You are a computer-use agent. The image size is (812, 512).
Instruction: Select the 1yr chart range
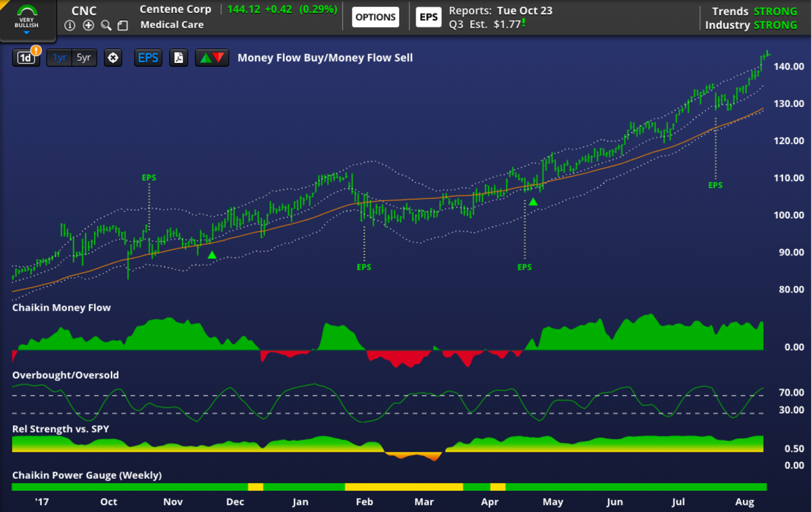tap(60, 57)
